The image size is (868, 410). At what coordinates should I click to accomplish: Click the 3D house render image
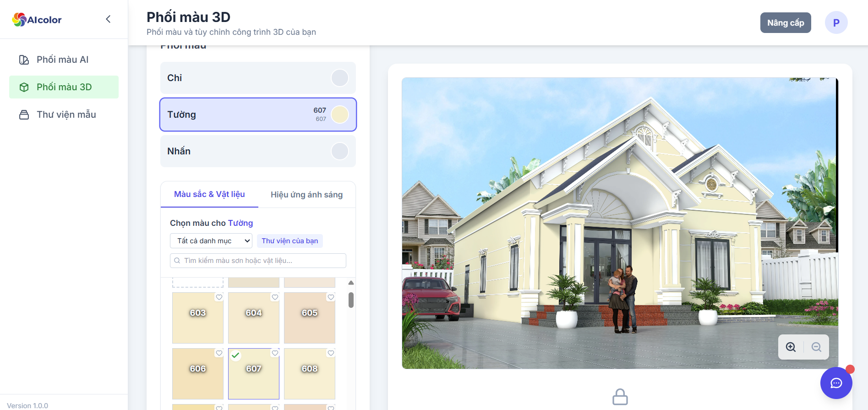(620, 223)
